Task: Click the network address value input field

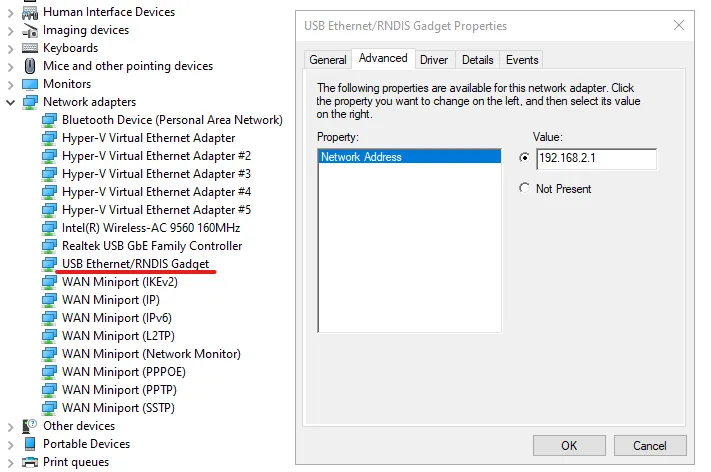Action: 596,159
